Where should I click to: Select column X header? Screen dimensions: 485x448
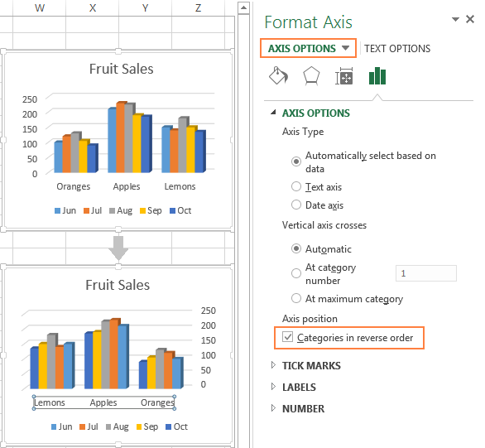(x=93, y=7)
